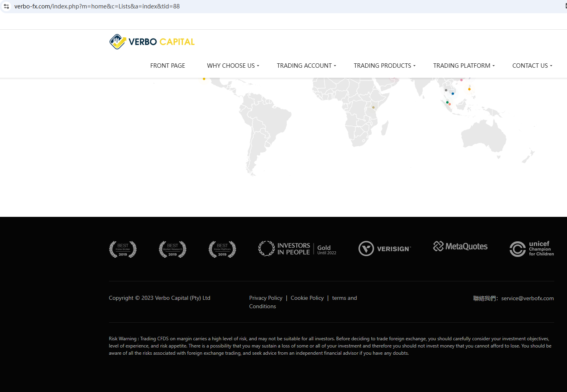The width and height of the screenshot is (567, 392).
Task: Go to the Front Page menu item
Action: (x=168, y=66)
